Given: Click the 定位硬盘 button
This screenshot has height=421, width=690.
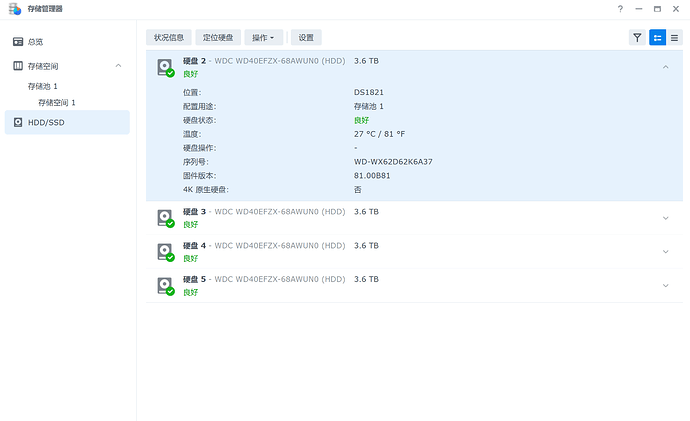Looking at the screenshot, I should tap(216, 37).
